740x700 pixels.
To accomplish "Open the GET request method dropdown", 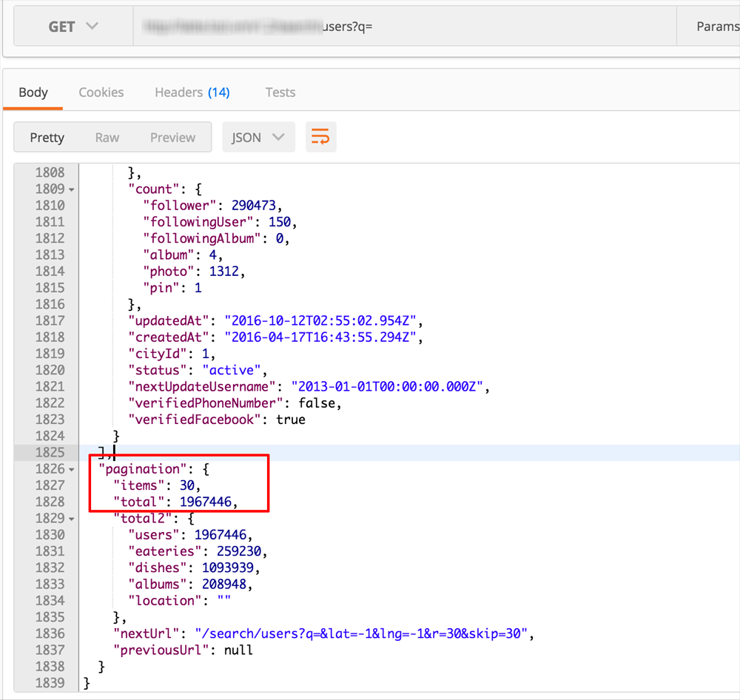I will (x=73, y=27).
